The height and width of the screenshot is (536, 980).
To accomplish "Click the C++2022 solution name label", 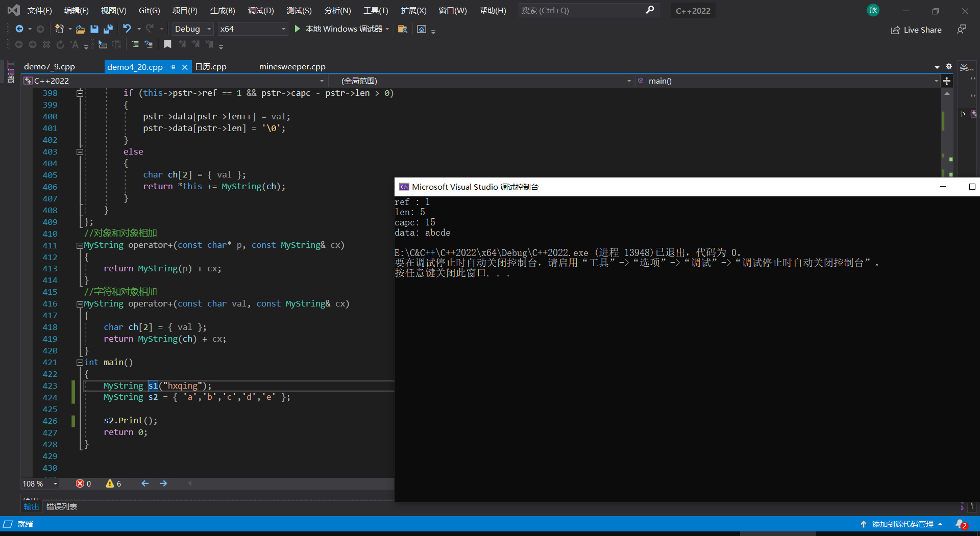I will (x=693, y=11).
